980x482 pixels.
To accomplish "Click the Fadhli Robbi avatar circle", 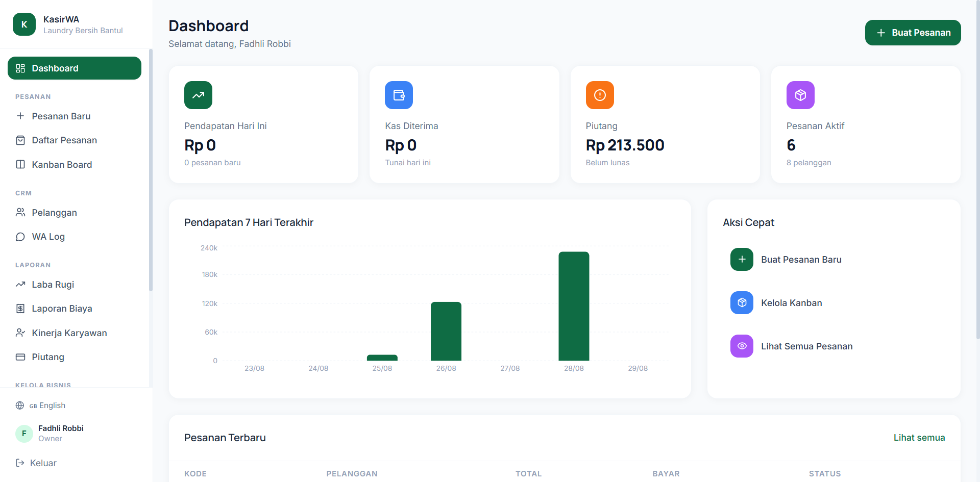I will [x=24, y=434].
